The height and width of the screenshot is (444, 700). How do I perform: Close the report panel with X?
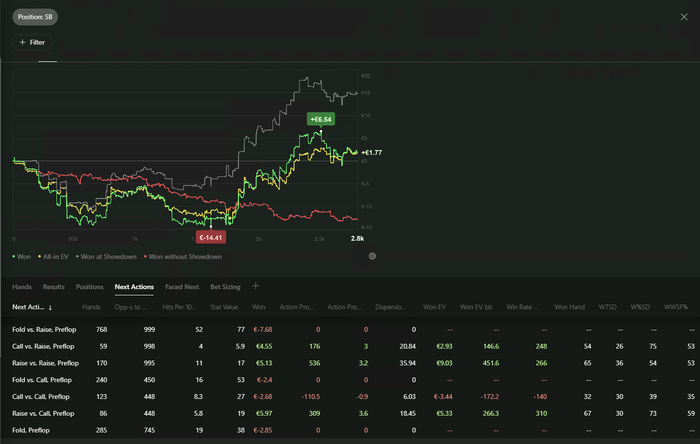click(684, 17)
